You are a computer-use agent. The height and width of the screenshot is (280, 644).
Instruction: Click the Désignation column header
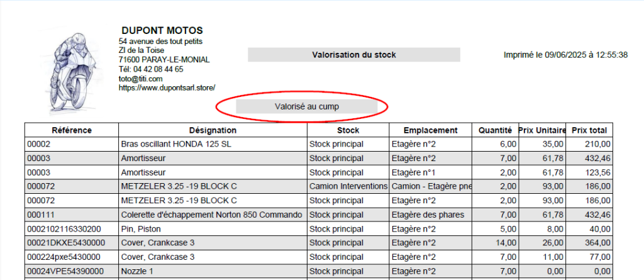click(x=213, y=130)
